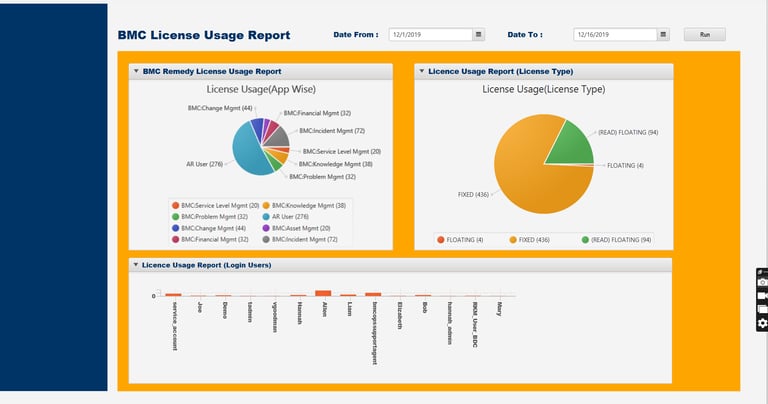Screen dimensions: 768x404
Task: Click the Date From input field
Action: click(431, 35)
